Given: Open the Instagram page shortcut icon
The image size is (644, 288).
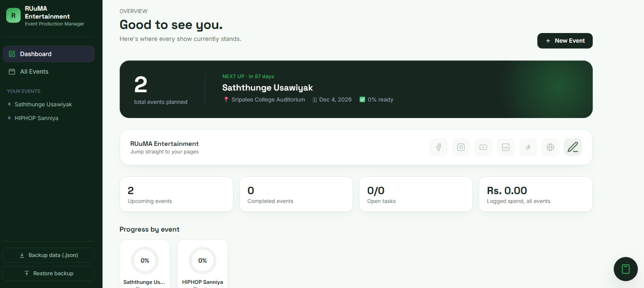Looking at the screenshot, I should (461, 147).
